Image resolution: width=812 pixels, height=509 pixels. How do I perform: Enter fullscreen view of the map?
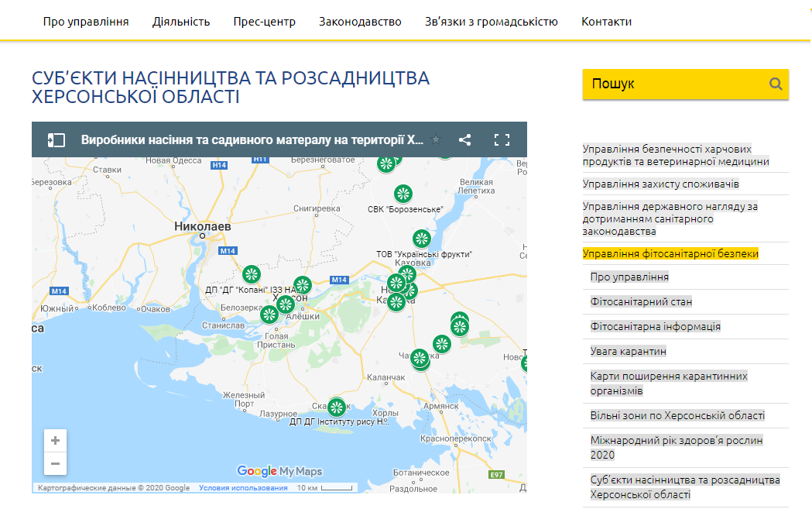pos(502,139)
